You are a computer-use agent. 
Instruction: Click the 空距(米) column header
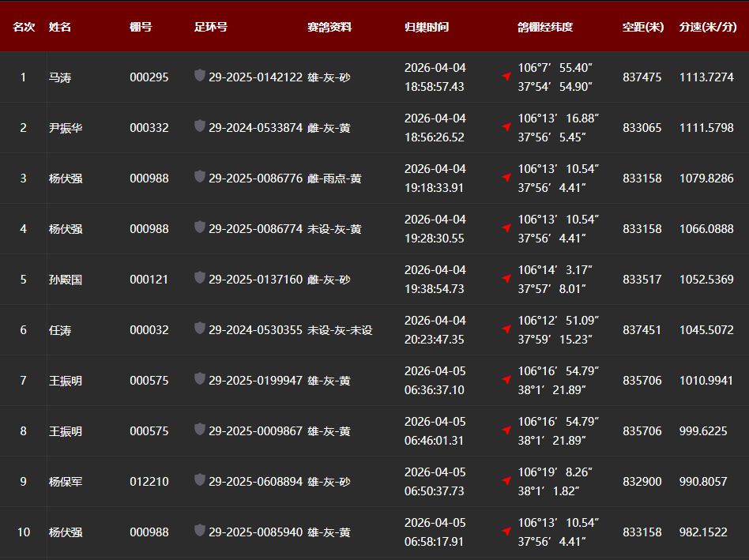[x=643, y=27]
